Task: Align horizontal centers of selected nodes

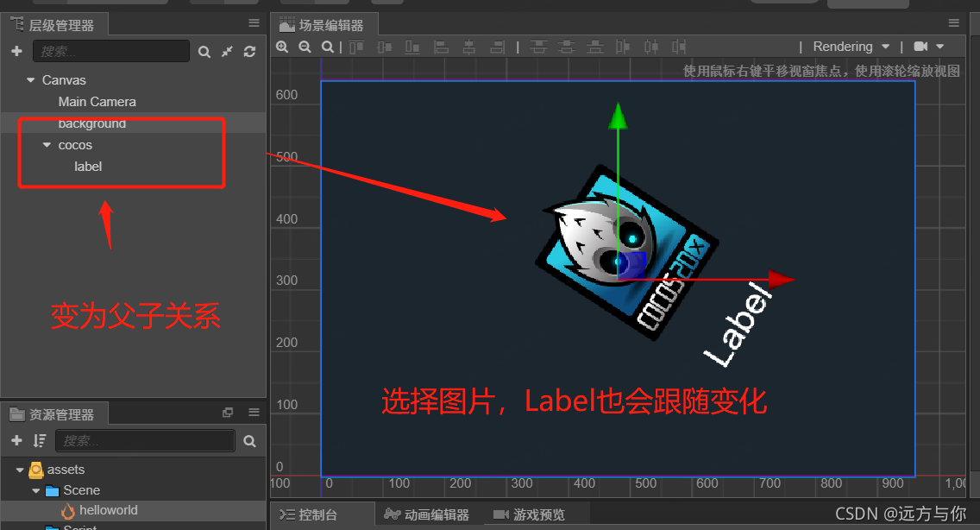Action: pos(468,47)
